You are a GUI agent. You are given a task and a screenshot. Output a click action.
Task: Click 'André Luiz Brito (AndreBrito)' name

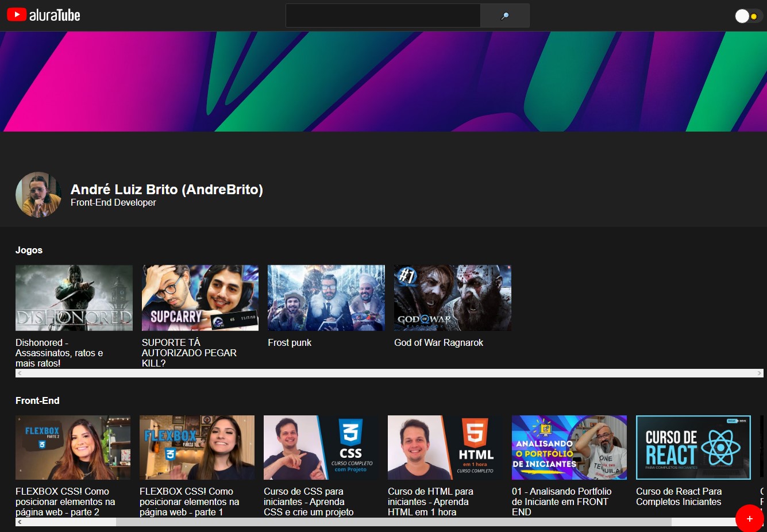point(167,190)
